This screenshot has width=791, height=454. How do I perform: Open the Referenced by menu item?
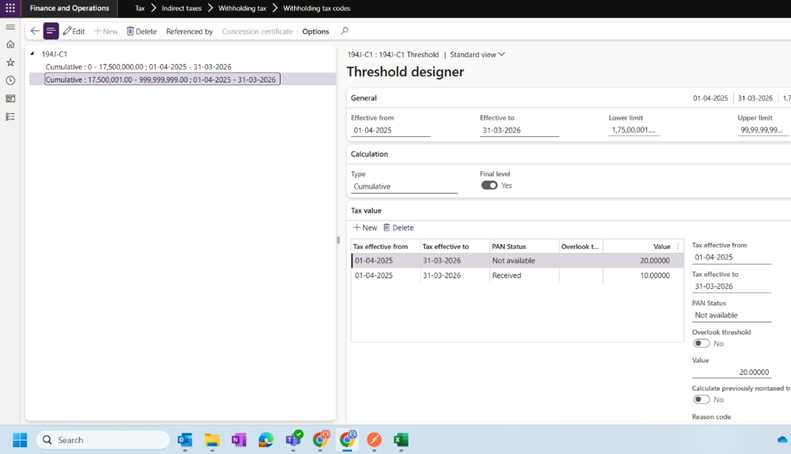tap(189, 31)
